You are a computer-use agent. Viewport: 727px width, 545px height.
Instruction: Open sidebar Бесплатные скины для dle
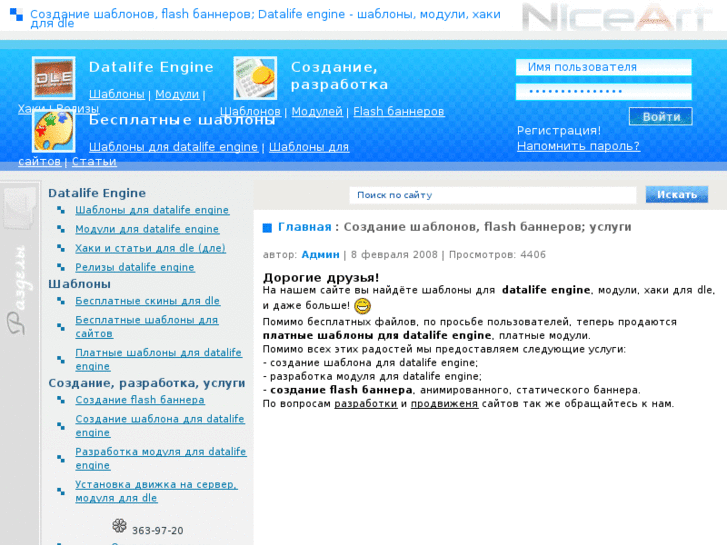147,301
